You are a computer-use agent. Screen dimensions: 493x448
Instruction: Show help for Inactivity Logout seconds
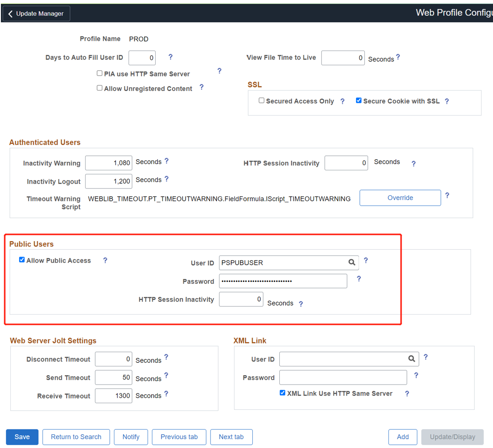[x=167, y=179]
